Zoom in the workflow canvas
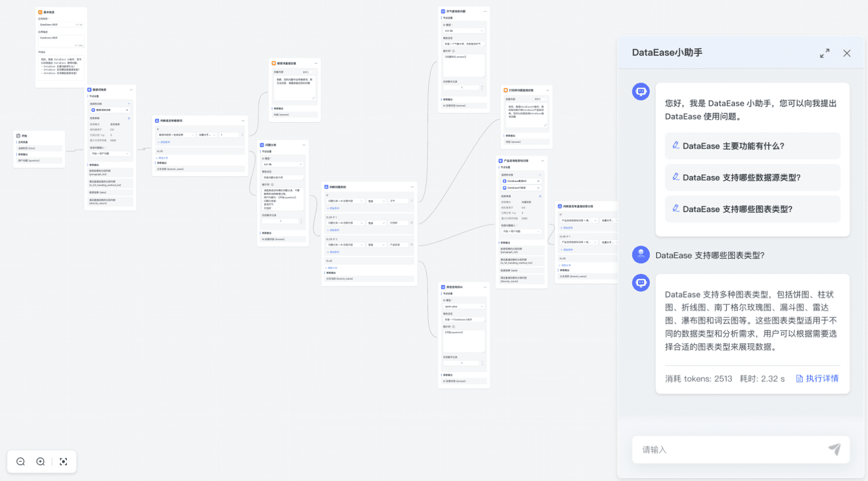The width and height of the screenshot is (868, 481). (x=41, y=462)
